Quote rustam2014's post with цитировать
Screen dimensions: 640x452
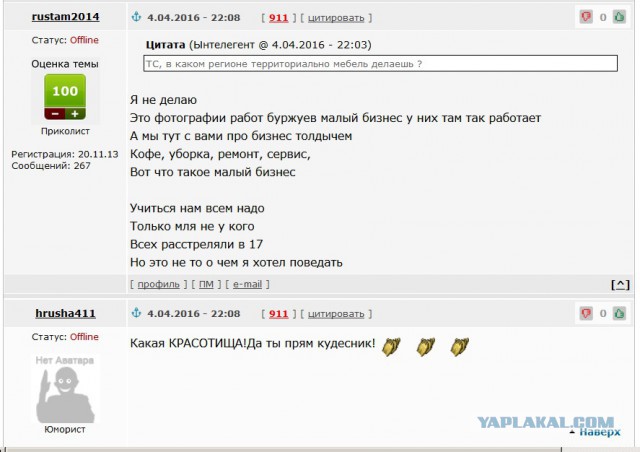coord(336,18)
